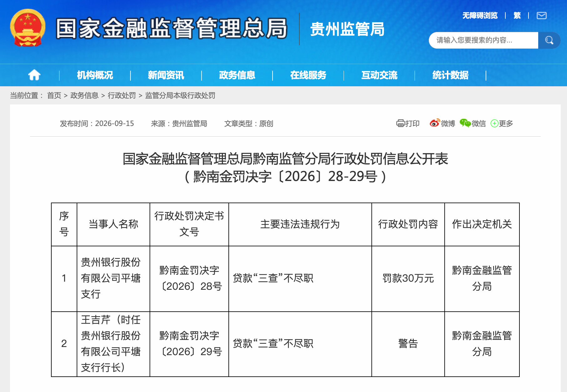This screenshot has height=392, width=567.
Task: Click the 罚款30万元 cell
Action: (408, 278)
